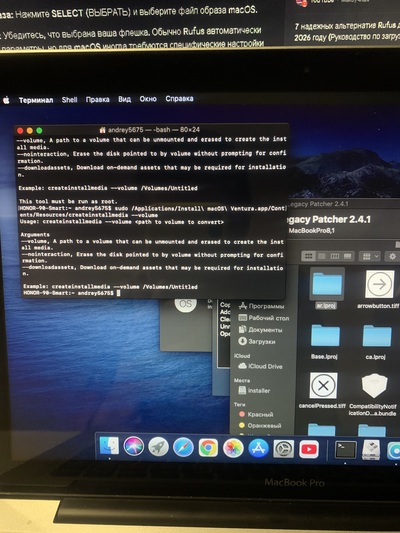Select the Красный tag in the sidebar

[256, 414]
